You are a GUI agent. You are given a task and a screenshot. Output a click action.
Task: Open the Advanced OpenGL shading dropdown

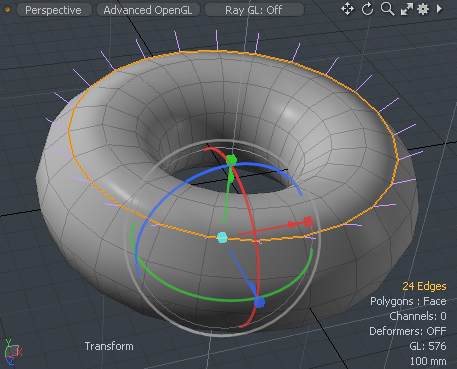(148, 10)
